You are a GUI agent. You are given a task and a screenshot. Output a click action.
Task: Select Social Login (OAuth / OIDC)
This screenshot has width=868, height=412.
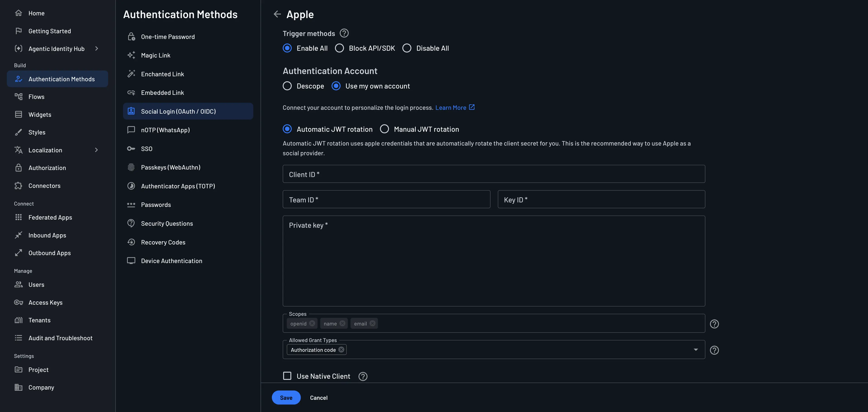tap(188, 111)
